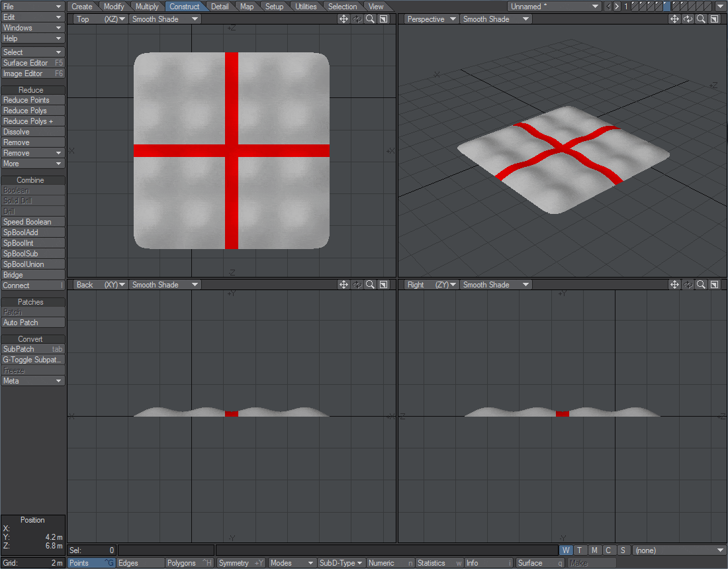This screenshot has width=728, height=569.
Task: Click the Reduce Points button
Action: [32, 100]
